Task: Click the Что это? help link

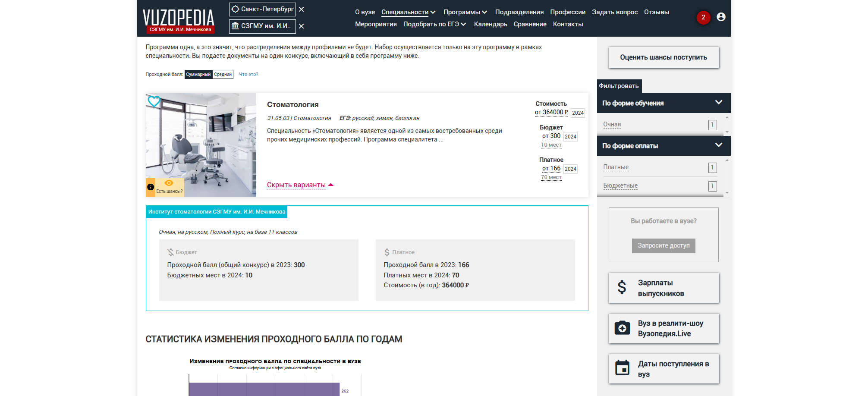Action: [x=248, y=75]
